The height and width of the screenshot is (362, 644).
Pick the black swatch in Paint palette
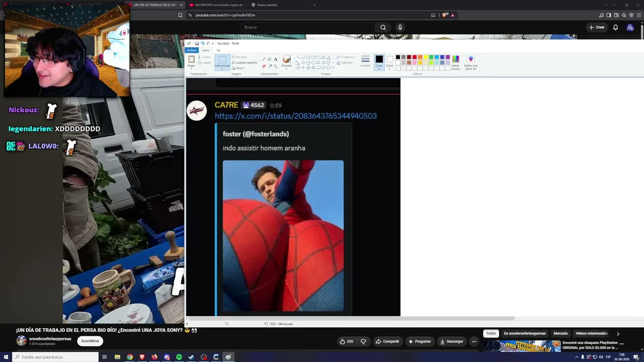pos(398,57)
